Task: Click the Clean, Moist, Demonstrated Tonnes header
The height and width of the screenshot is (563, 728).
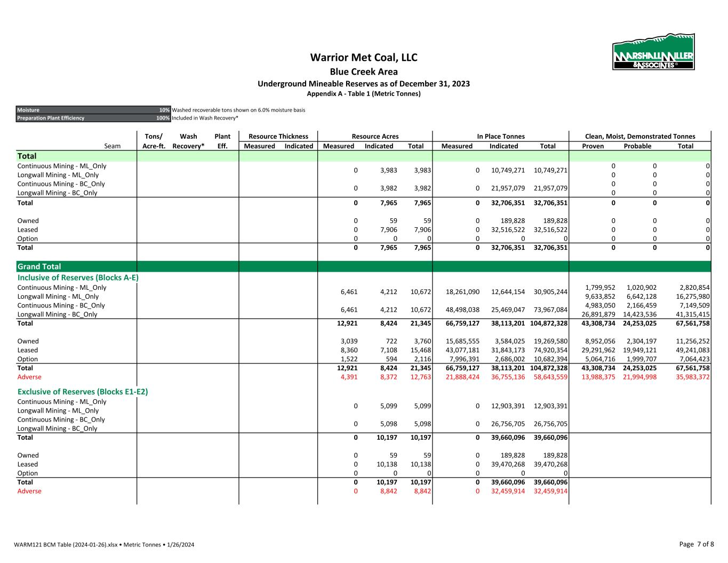Action: pyautogui.click(x=640, y=137)
